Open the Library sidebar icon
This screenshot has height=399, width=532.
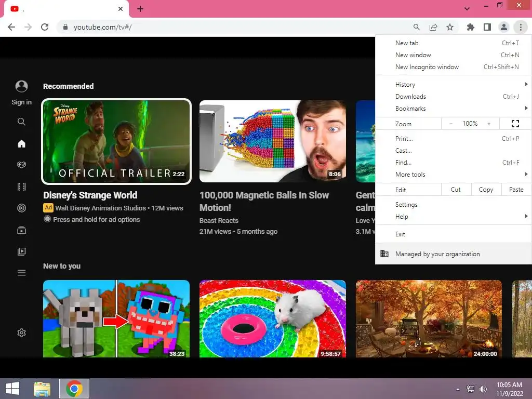(21, 251)
